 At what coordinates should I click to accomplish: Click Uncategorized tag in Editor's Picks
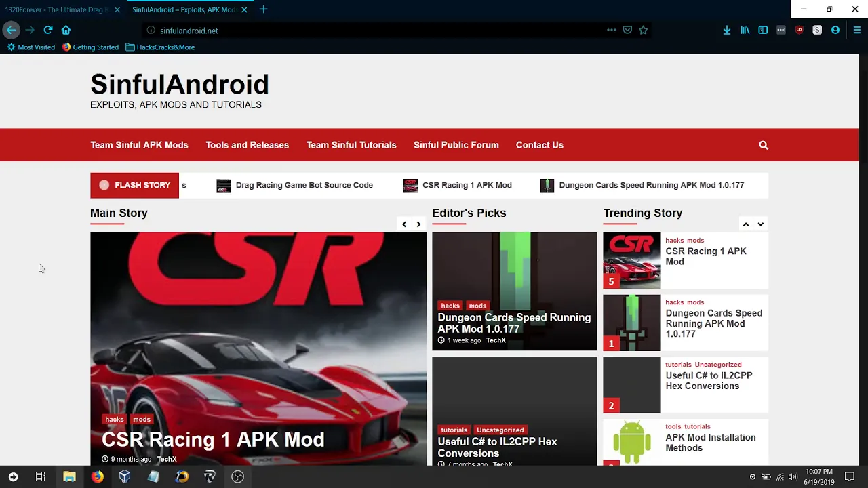(x=500, y=430)
